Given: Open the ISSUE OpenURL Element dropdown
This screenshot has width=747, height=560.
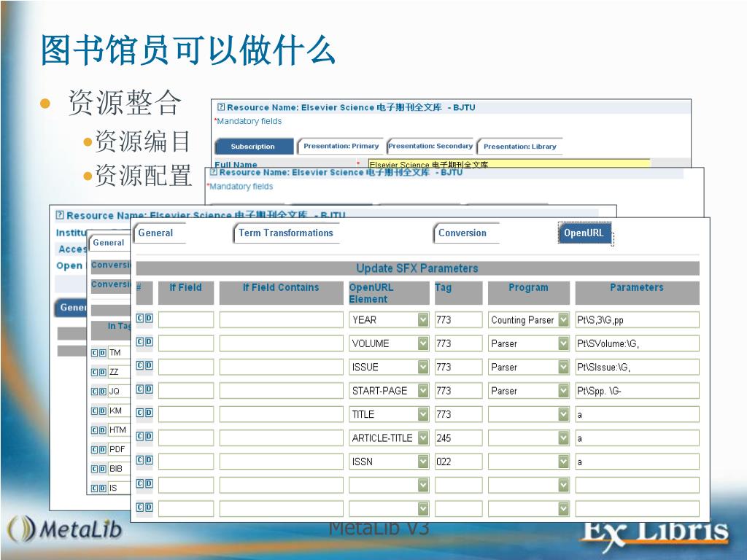Looking at the screenshot, I should coord(423,367).
